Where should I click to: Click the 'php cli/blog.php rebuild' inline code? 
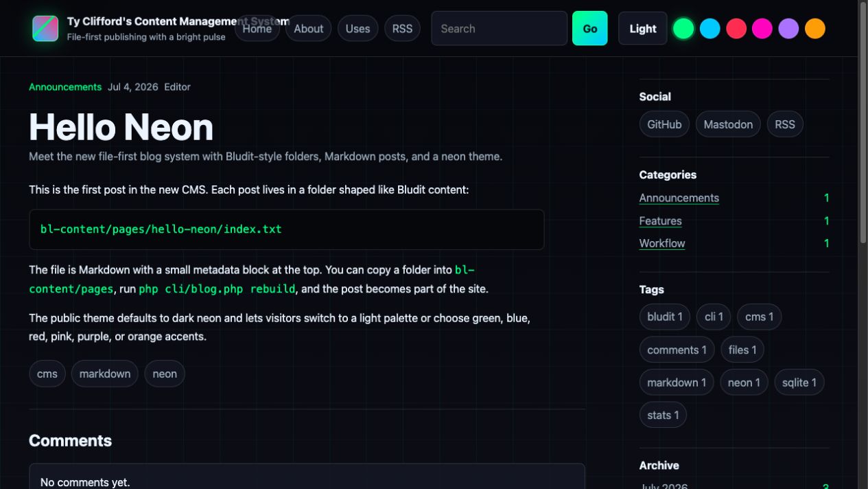click(x=217, y=288)
